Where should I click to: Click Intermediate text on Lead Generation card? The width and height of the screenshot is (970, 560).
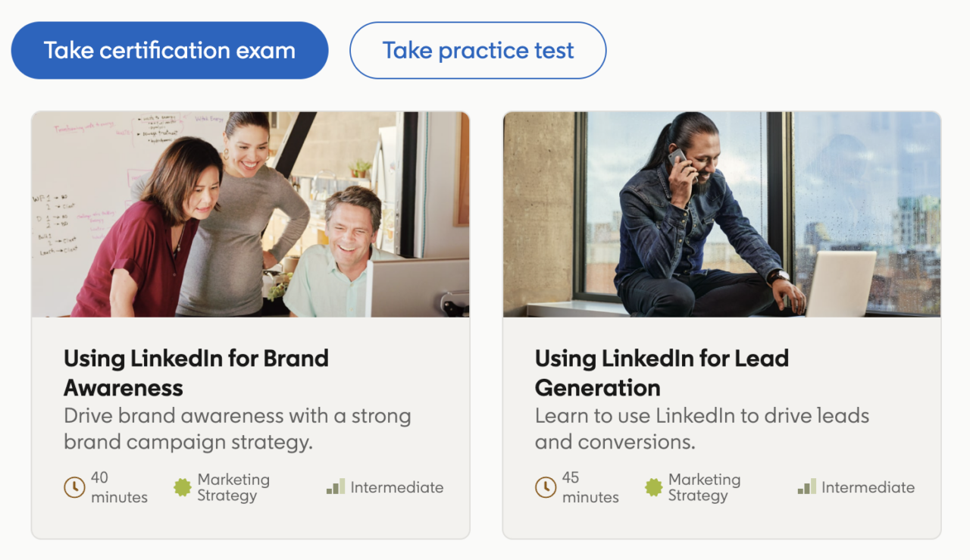(x=868, y=487)
